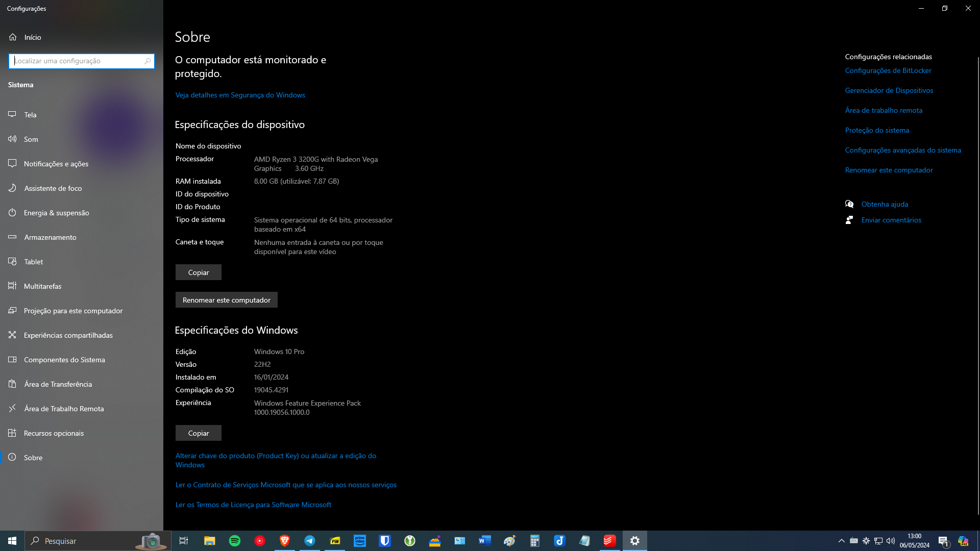Click the Experiências compartilhadas icon
980x551 pixels.
12,335
